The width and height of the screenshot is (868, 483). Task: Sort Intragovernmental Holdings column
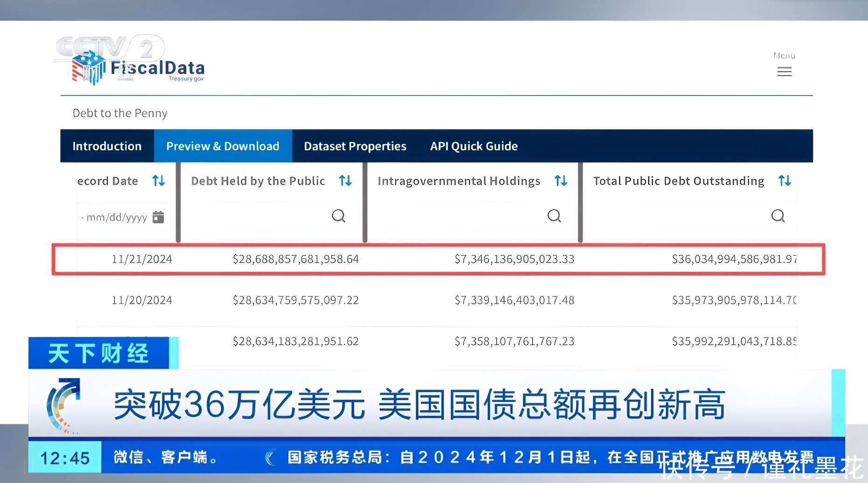[560, 181]
